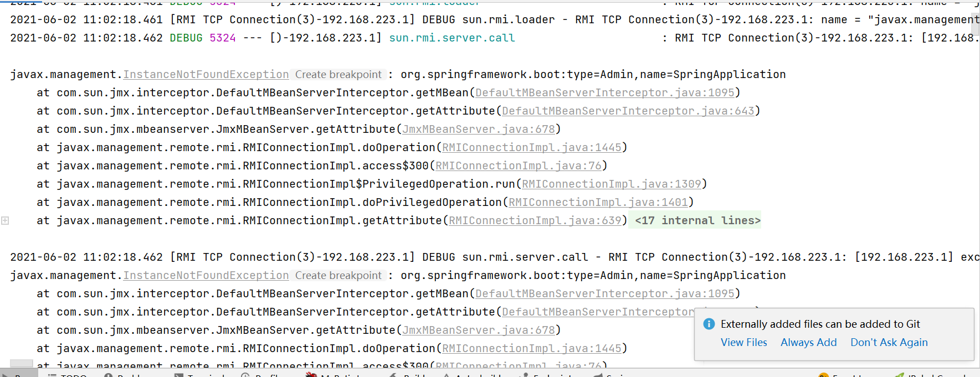Open RMIConnectionImpl.java:1445 in the lower stack trace
This screenshot has width=980, height=377.
tap(532, 348)
